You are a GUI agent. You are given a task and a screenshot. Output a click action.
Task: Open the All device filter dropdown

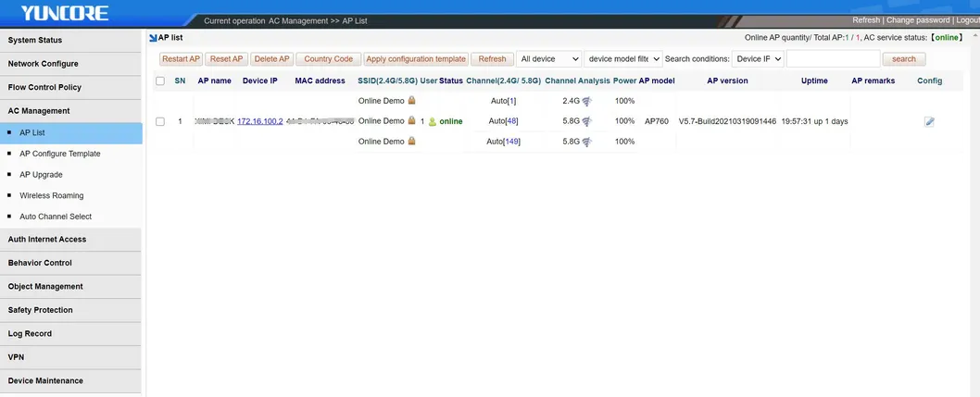(548, 59)
